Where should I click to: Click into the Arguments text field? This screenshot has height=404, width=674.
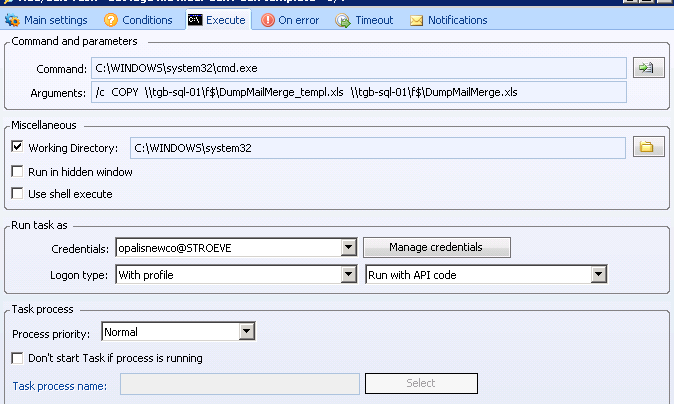tap(358, 92)
